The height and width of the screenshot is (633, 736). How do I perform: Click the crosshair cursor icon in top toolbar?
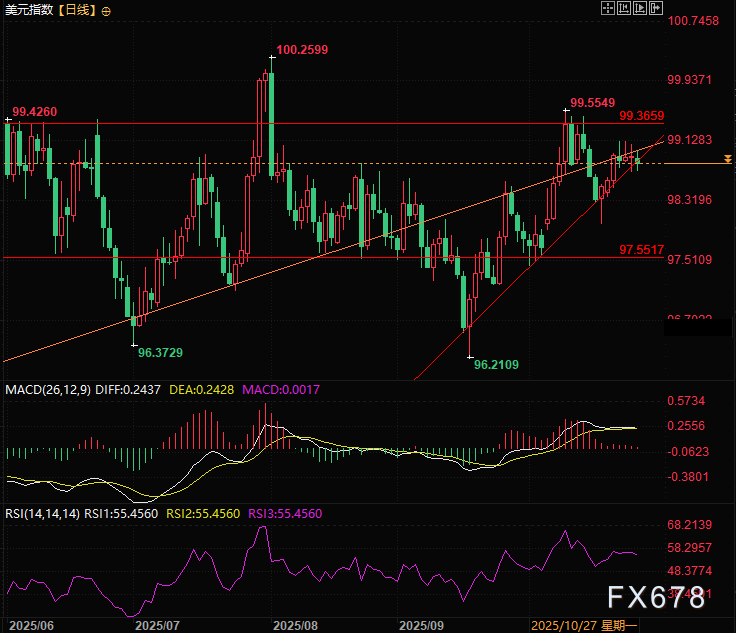[607, 9]
